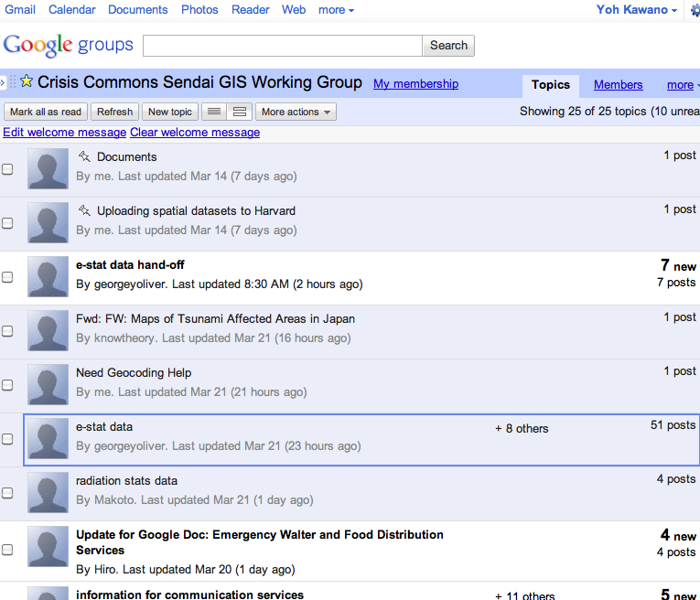The width and height of the screenshot is (700, 600).
Task: Click avatar of e-stat data hand-off topic
Action: pyautogui.click(x=48, y=276)
